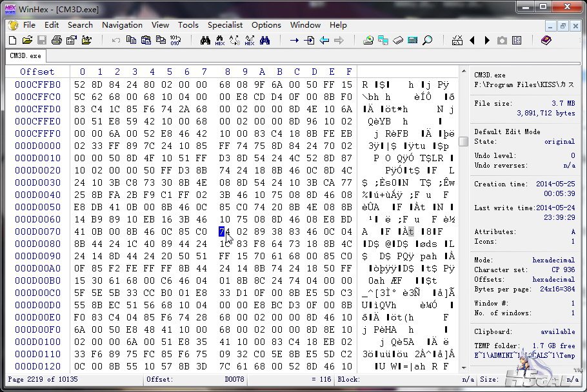Select the CM3D.exe file tab
Image resolution: width=587 pixels, height=392 pixels.
click(25, 56)
